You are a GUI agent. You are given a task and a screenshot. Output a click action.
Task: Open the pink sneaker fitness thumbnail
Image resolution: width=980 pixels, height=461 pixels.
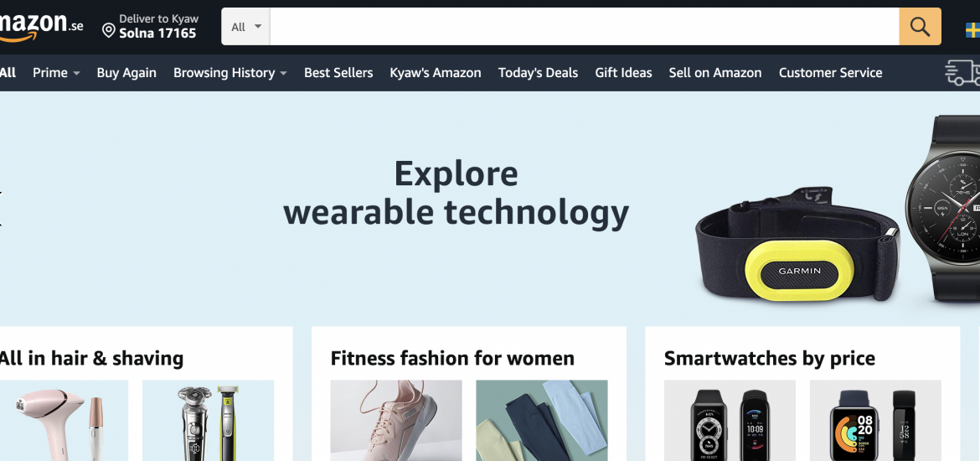point(396,420)
